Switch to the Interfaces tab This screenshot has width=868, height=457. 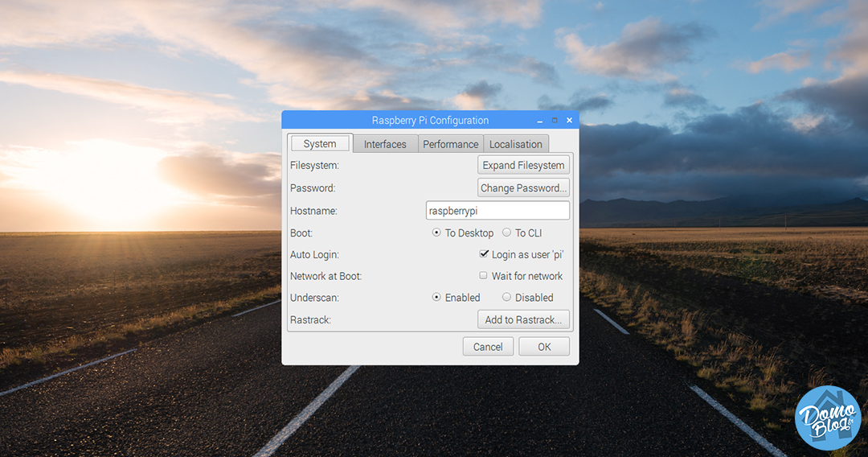tap(385, 144)
